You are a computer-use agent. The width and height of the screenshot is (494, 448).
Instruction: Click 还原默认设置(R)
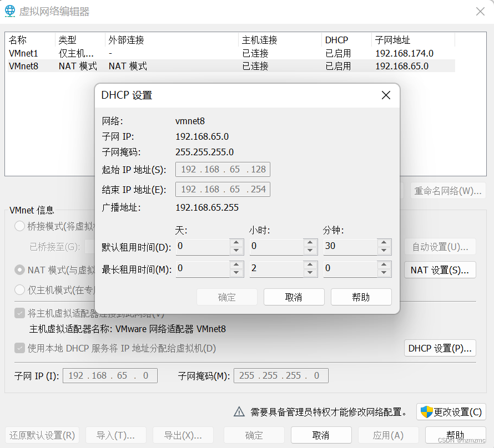(42, 435)
